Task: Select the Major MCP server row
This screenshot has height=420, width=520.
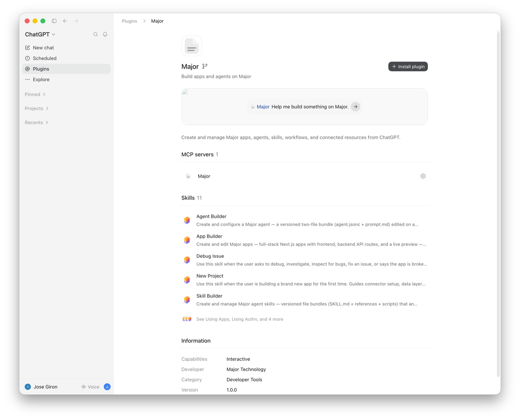Action: pos(305,176)
